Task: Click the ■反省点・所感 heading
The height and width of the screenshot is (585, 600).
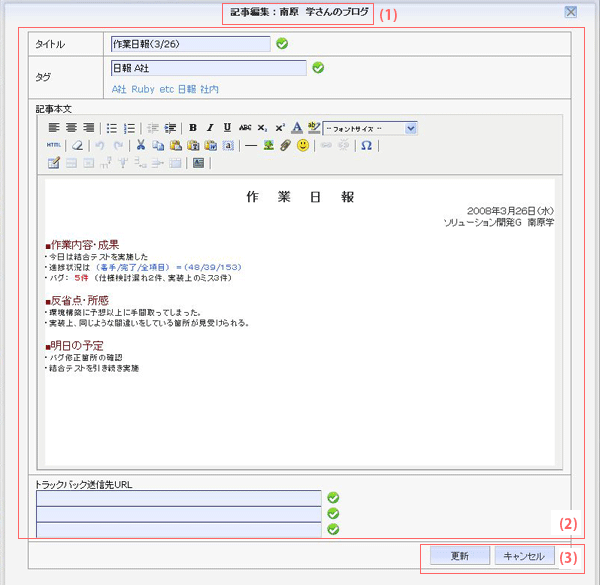Action: [77, 300]
